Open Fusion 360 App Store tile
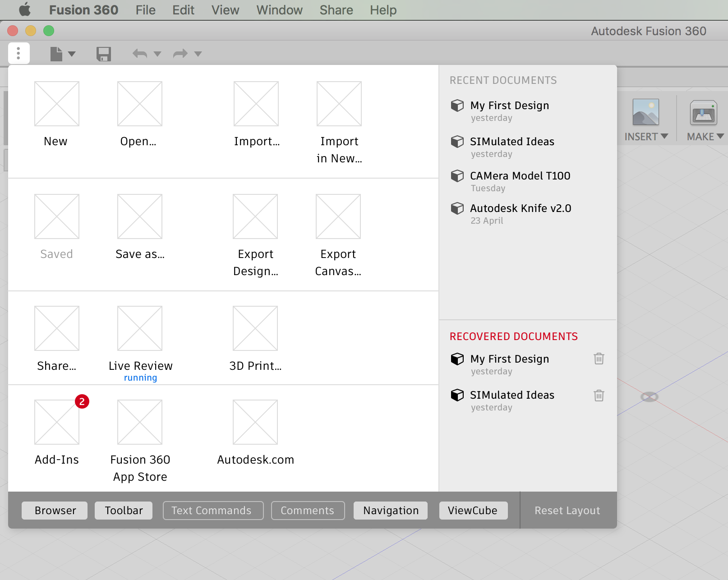Viewport: 728px width, 580px height. point(140,441)
